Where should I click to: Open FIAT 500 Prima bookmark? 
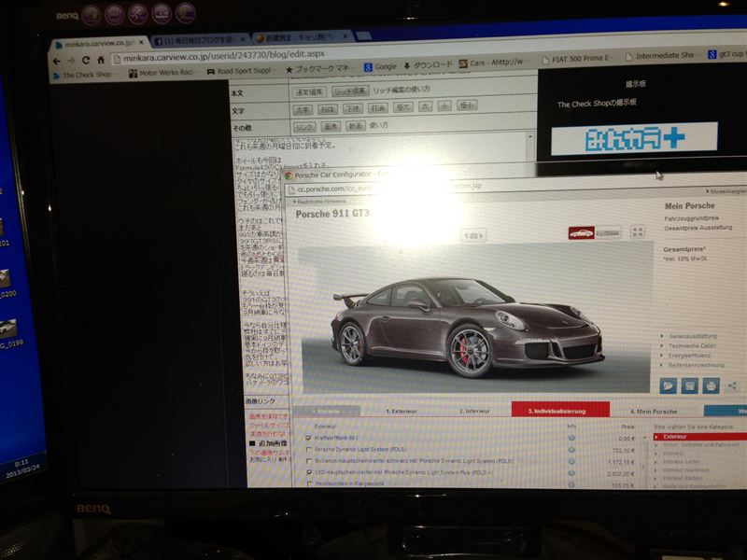tap(576, 60)
